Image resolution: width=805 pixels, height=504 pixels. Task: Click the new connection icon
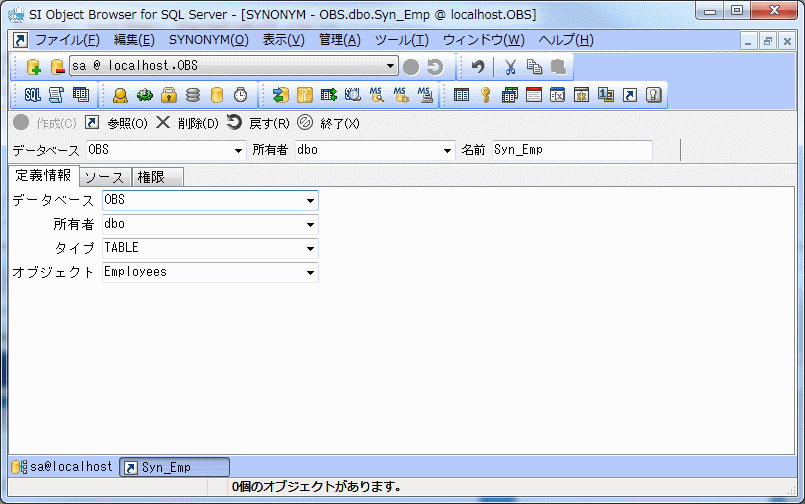click(x=33, y=67)
